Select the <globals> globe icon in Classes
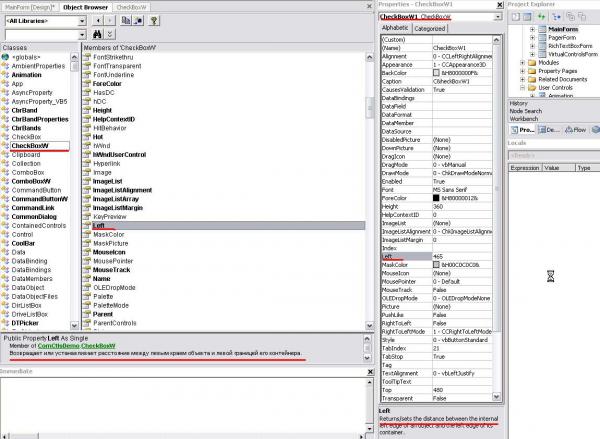 tap(5, 57)
